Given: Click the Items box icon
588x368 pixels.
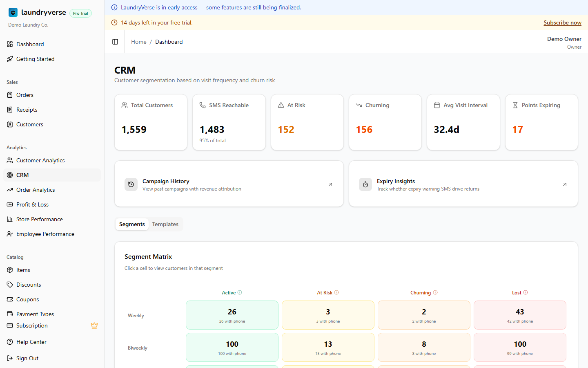Looking at the screenshot, I should pyautogui.click(x=10, y=270).
